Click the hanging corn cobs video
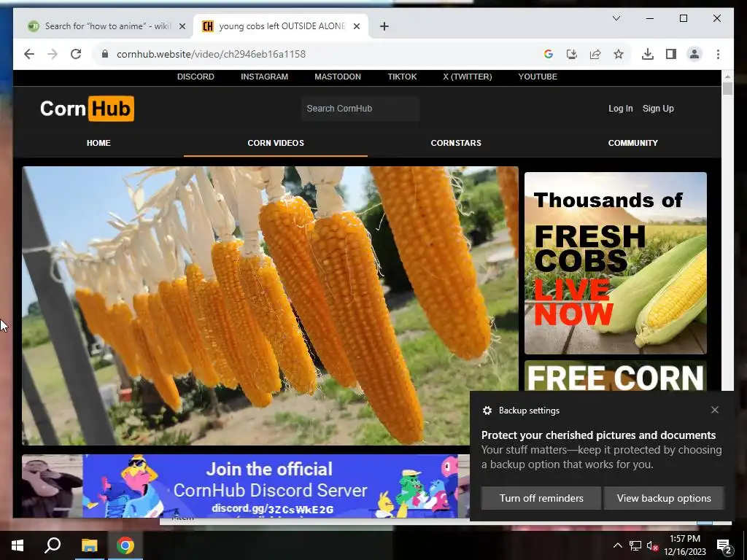Screen dimensions: 747x560 [x=270, y=306]
